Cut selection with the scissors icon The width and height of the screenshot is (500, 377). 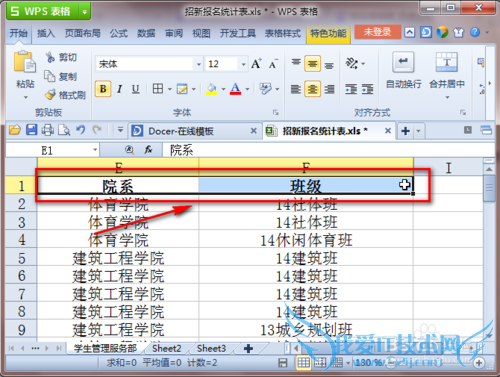(50, 57)
